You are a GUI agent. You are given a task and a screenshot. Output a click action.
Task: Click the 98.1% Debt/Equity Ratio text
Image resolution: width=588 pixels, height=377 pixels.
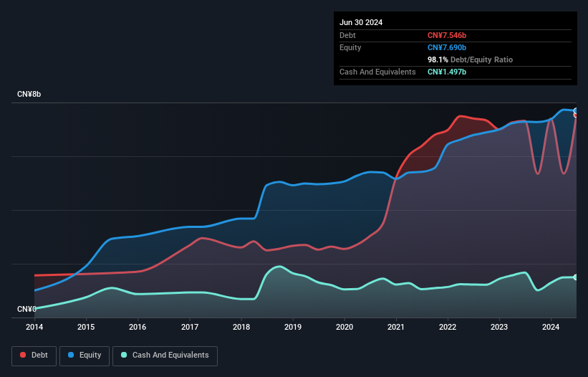pos(470,59)
